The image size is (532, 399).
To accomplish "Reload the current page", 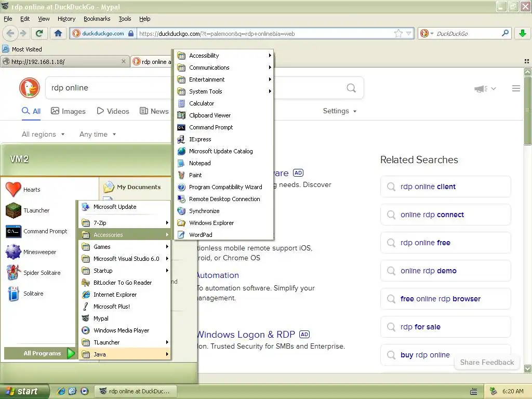I will tap(39, 33).
